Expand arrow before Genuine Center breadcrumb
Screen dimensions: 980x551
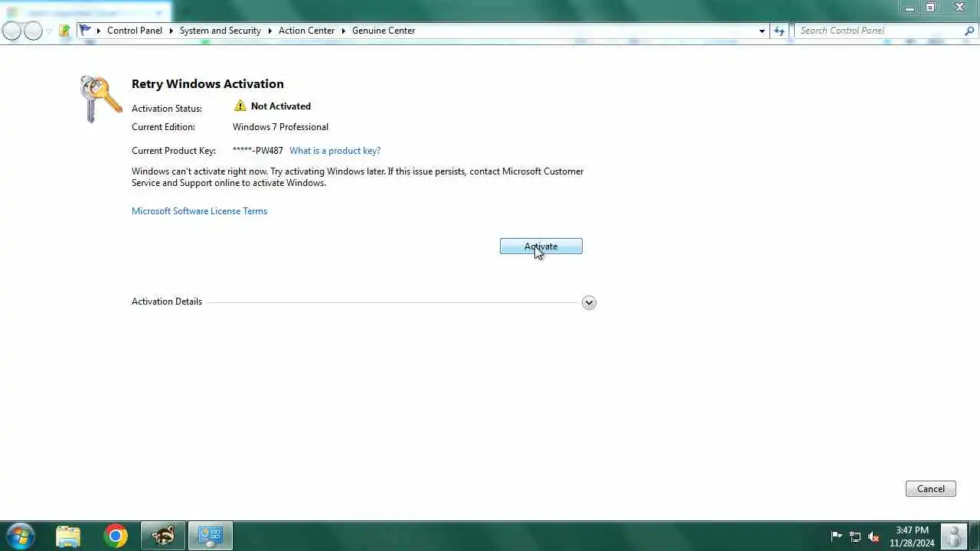coord(344,31)
